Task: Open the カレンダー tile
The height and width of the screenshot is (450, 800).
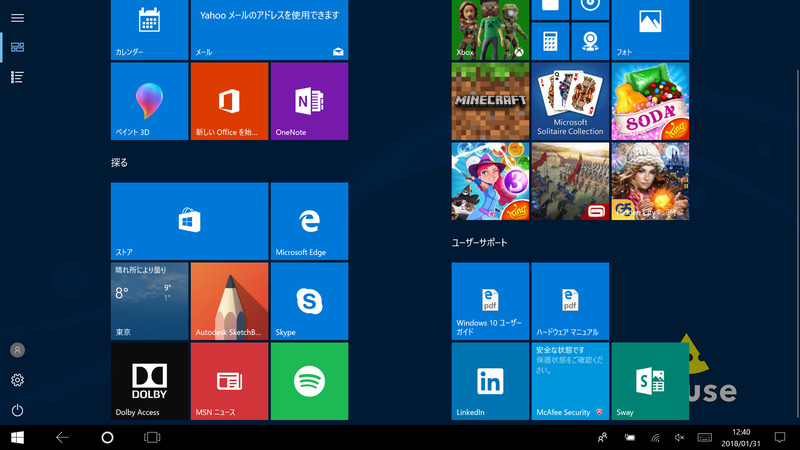Action: click(x=149, y=30)
